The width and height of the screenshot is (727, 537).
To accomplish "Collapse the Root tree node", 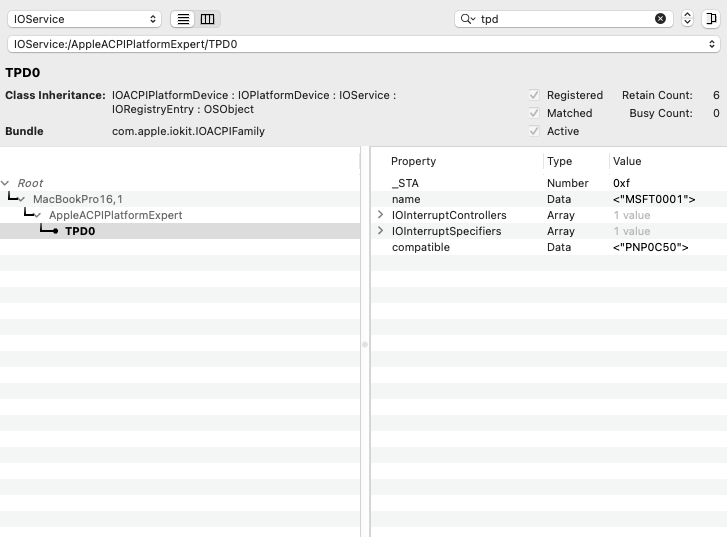I will click(7, 183).
